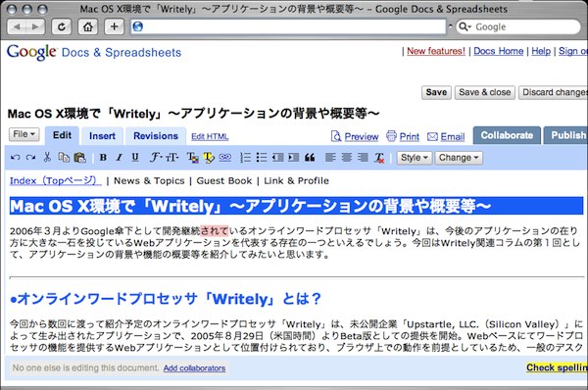Open the font face picker icon
This screenshot has height=390, width=588.
coord(155,158)
